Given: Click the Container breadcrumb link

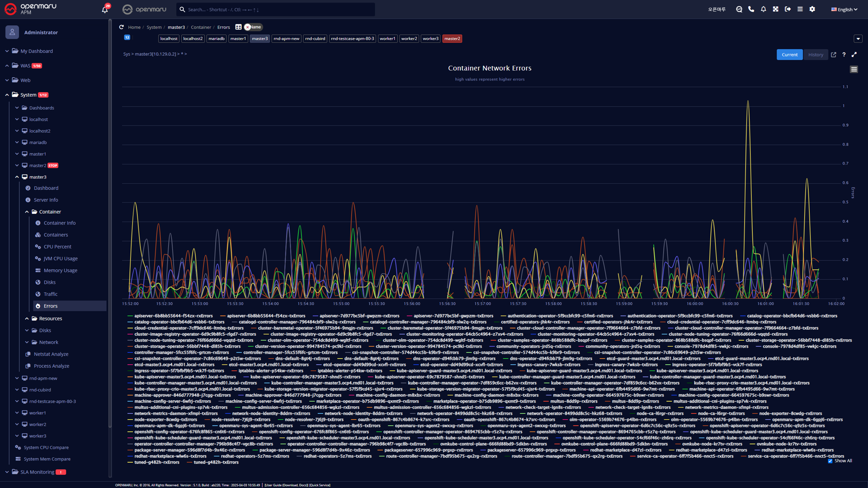Looking at the screenshot, I should 201,27.
